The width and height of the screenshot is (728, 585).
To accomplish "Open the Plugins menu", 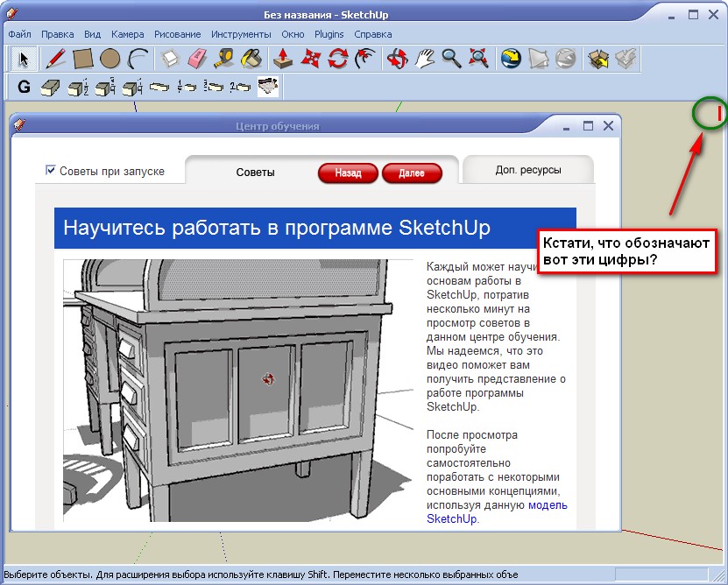I will point(329,34).
